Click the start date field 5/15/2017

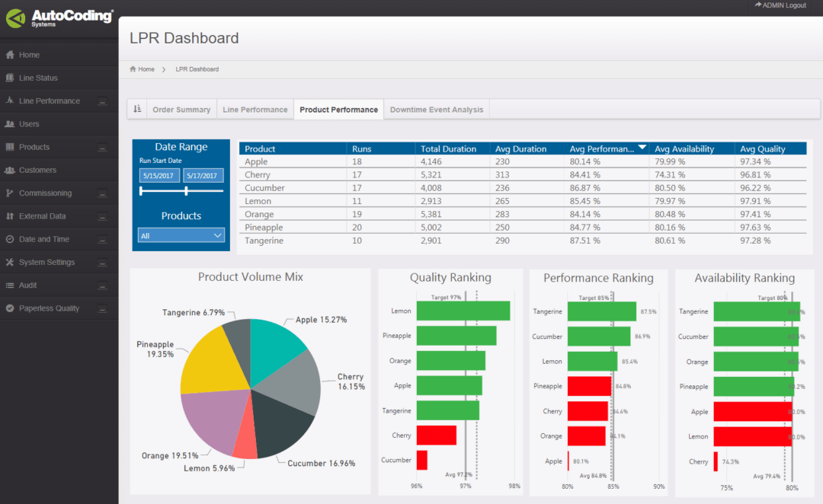click(159, 175)
